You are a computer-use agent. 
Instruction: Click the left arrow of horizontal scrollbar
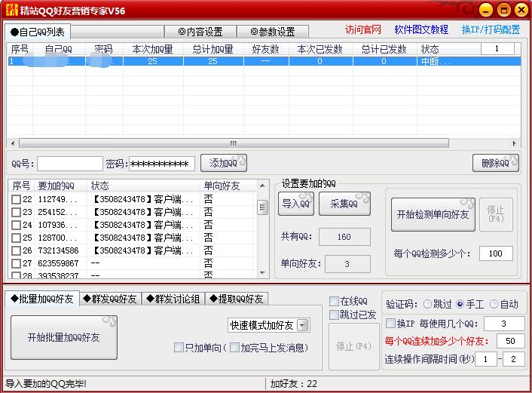[13, 143]
